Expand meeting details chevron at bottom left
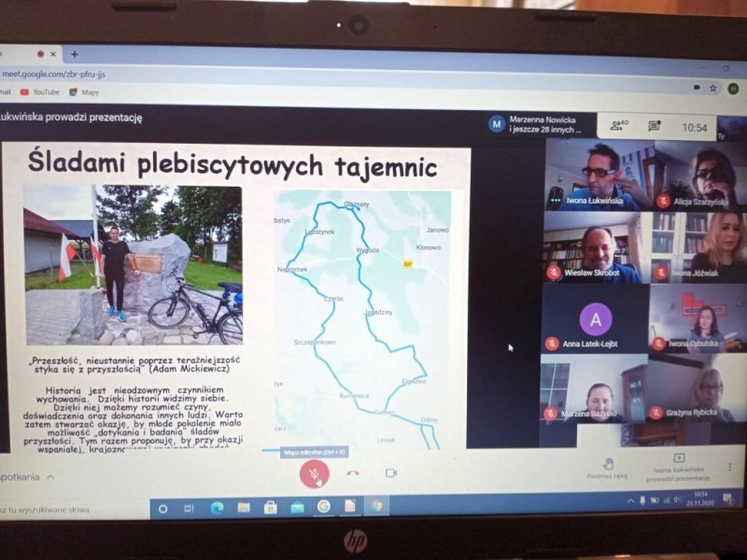The height and width of the screenshot is (560, 747). pyautogui.click(x=51, y=477)
